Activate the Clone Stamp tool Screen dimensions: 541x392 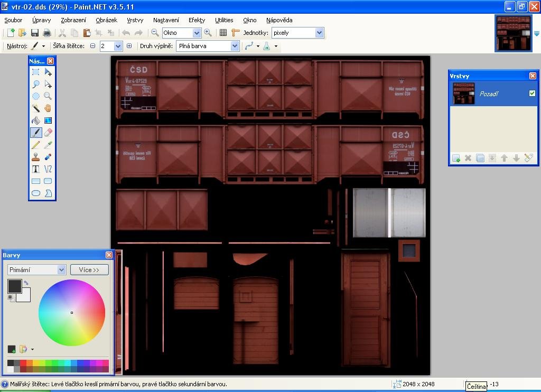(35, 157)
